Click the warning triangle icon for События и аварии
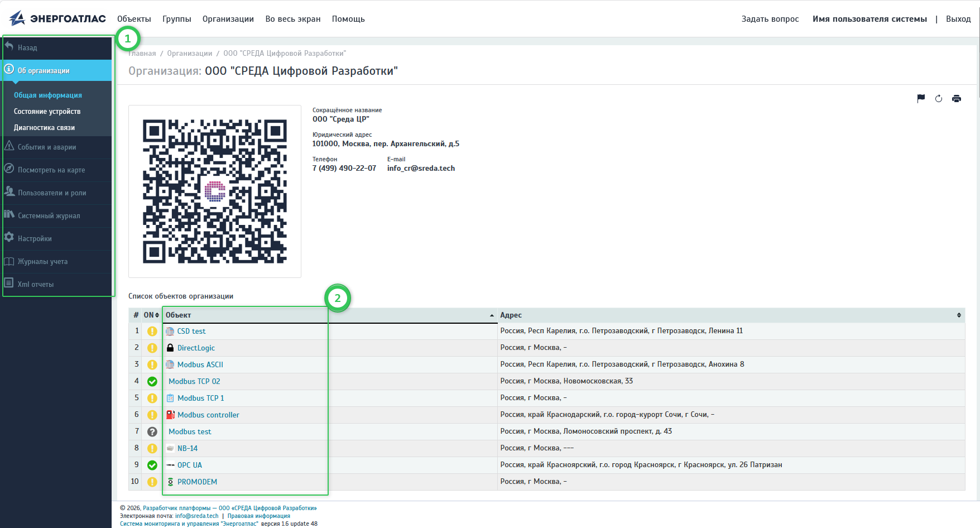Screen dimensions: 980x528 pyautogui.click(x=9, y=146)
